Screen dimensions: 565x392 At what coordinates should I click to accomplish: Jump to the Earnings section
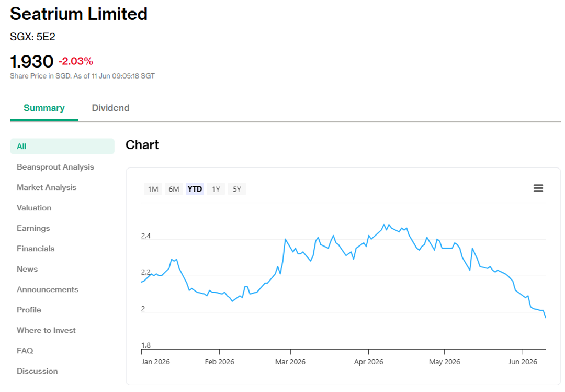[33, 228]
